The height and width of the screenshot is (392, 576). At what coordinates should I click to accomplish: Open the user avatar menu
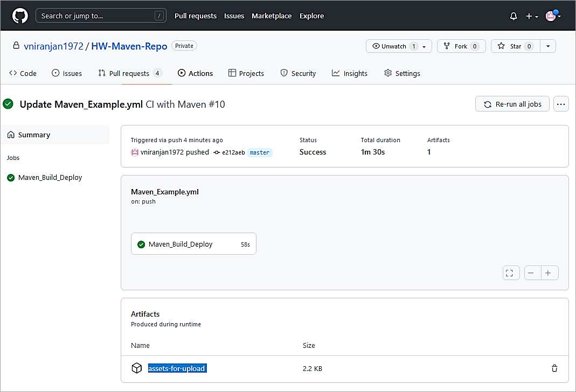coord(553,16)
